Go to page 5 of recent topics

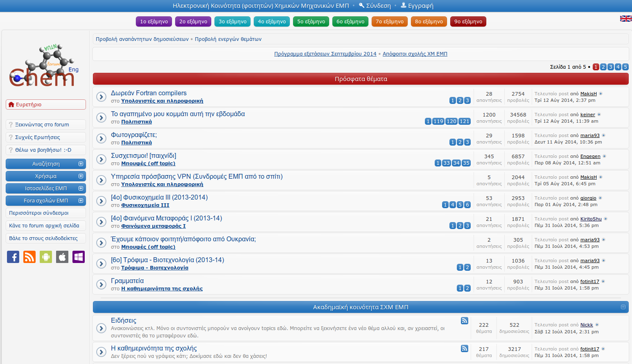pos(625,67)
